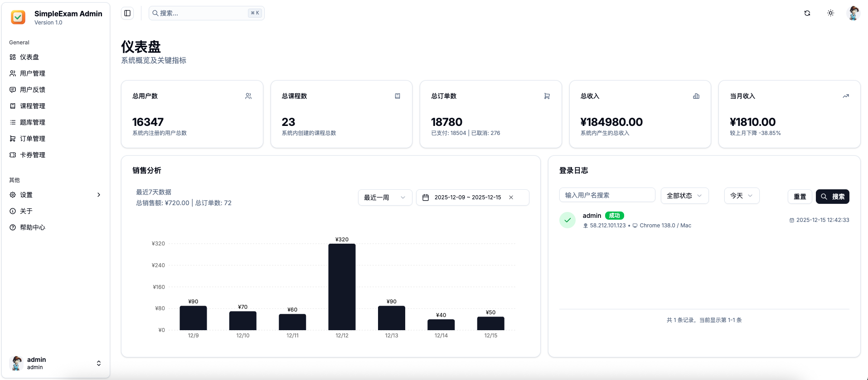
Task: Clear the date range with the X icon
Action: click(511, 197)
